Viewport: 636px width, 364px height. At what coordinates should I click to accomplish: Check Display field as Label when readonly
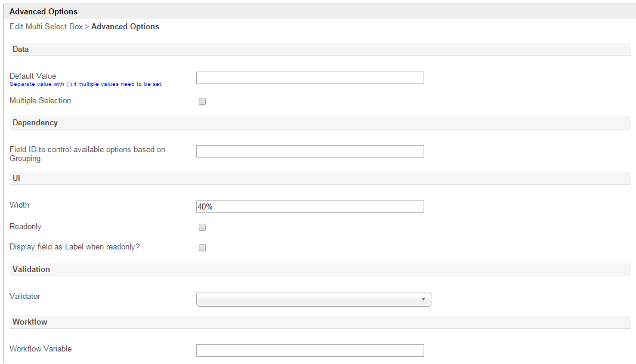click(x=202, y=248)
